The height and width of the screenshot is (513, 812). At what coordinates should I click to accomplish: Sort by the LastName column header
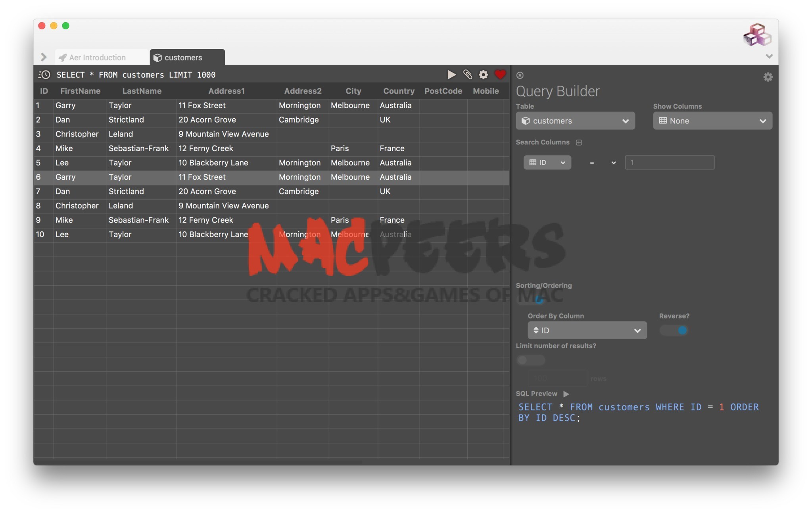142,91
